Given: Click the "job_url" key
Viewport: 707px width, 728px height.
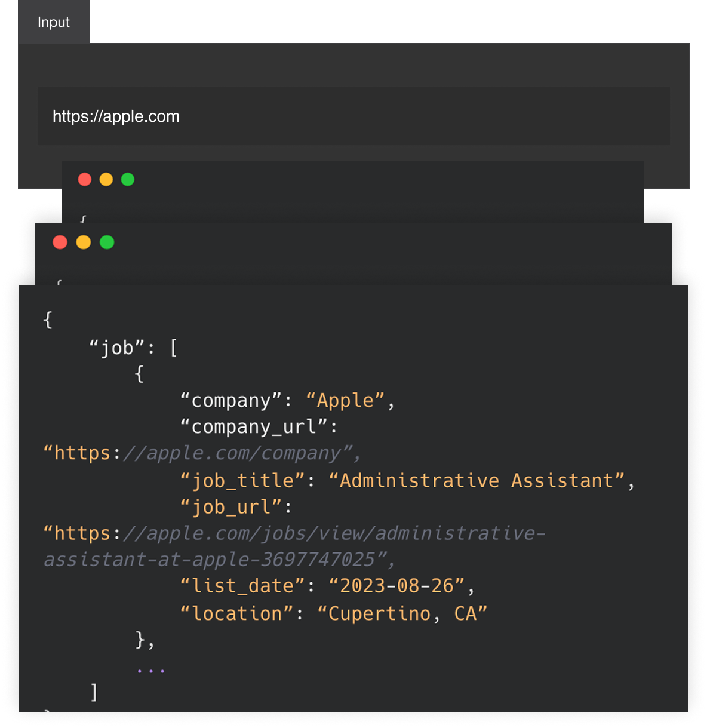Looking at the screenshot, I should click(x=230, y=507).
